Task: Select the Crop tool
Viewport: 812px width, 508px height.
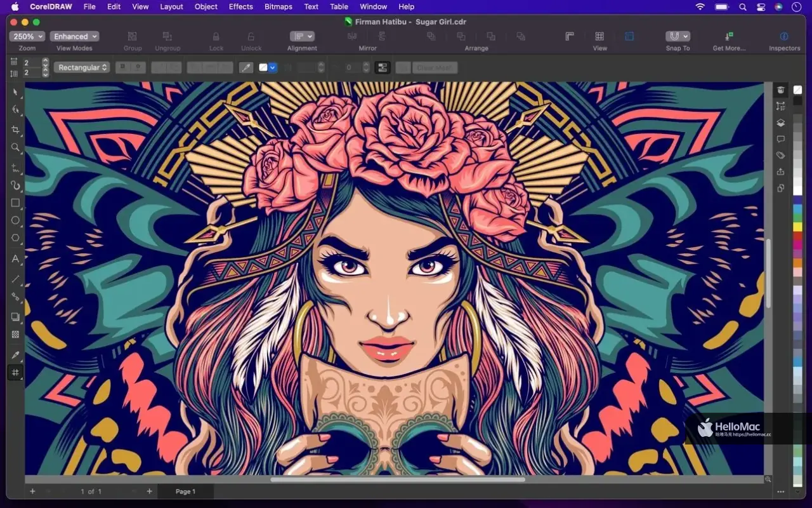Action: coord(16,130)
